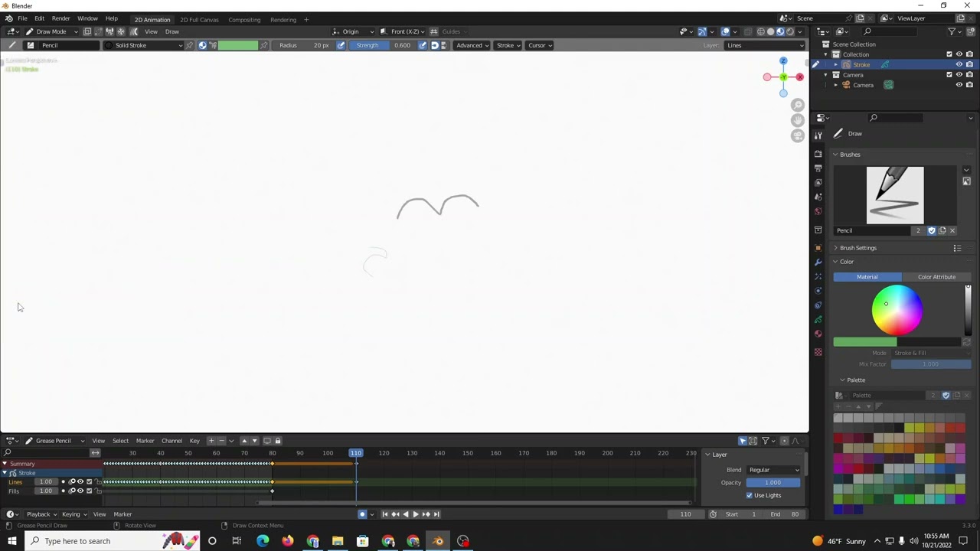980x551 pixels.
Task: Click the Pencil brush preview thumbnail
Action: click(895, 195)
